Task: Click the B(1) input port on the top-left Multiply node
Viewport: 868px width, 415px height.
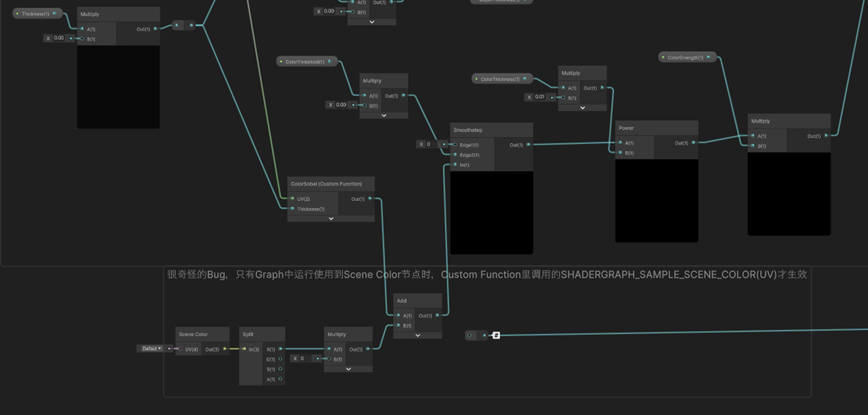Action: click(x=82, y=38)
